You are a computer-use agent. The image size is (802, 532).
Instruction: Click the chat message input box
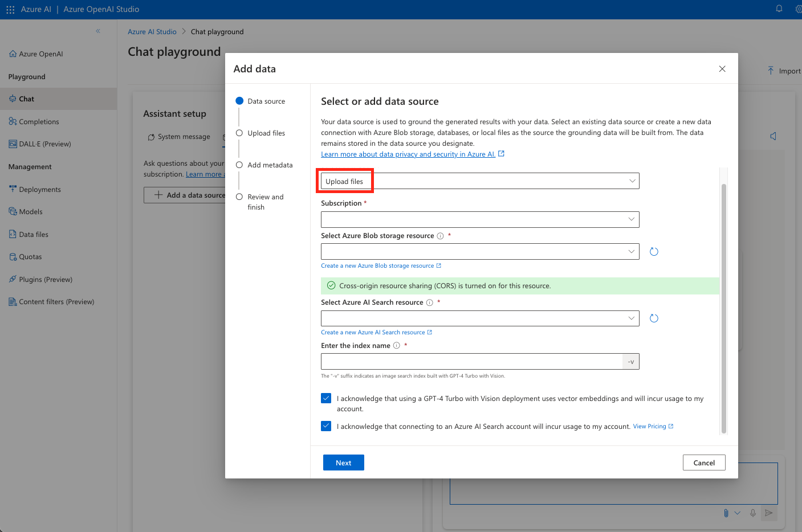point(614,484)
